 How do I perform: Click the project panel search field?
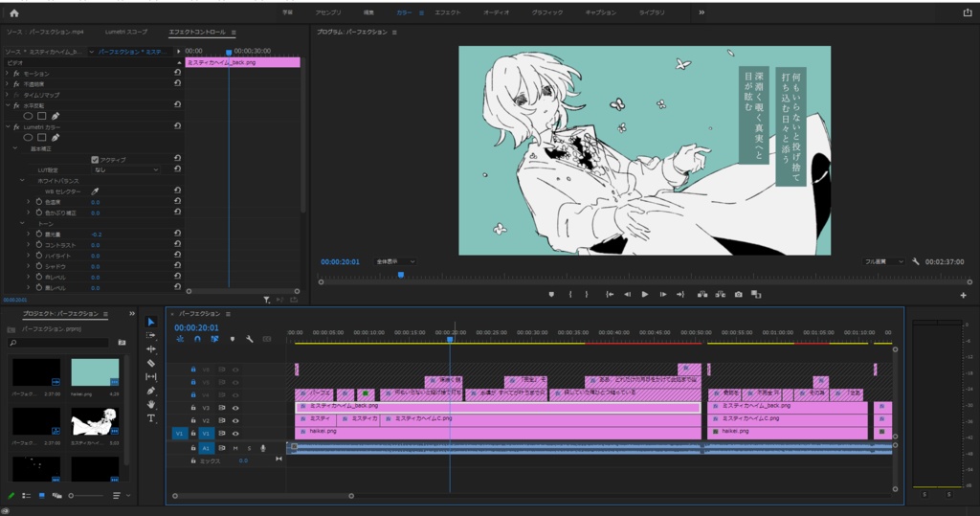(59, 343)
